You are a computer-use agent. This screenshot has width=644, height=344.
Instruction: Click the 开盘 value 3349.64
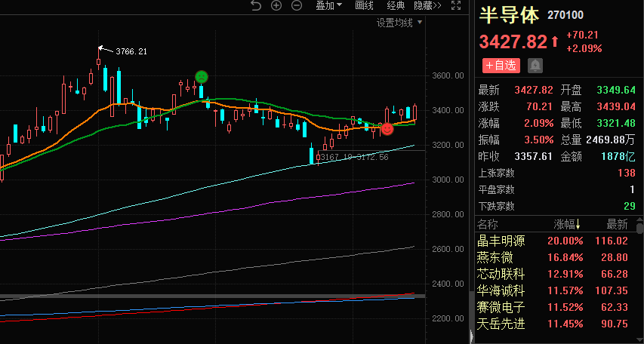pos(616,90)
